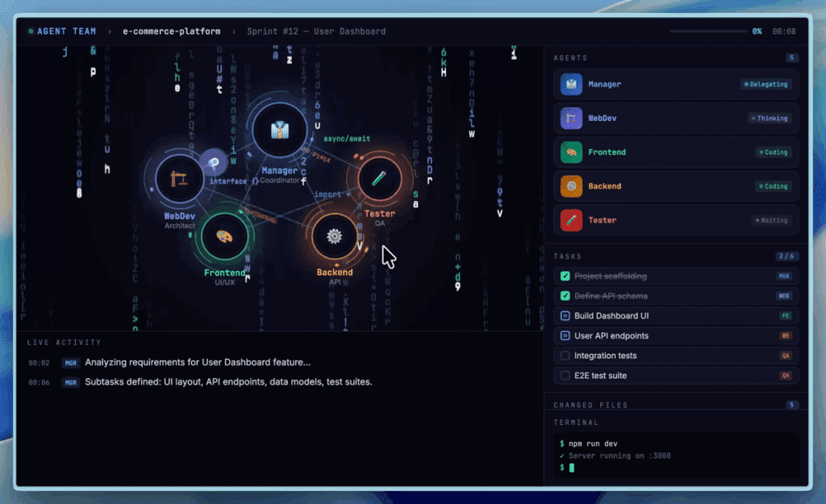Select Sprint #12 — User Dashboard breadcrumb

[x=316, y=31]
